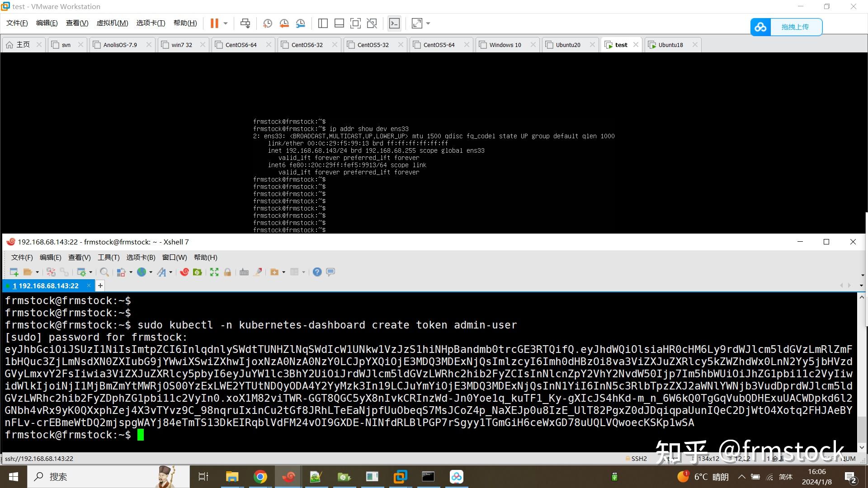Expand power options dropdown arrow
This screenshot has width=868, height=488.
click(x=226, y=23)
